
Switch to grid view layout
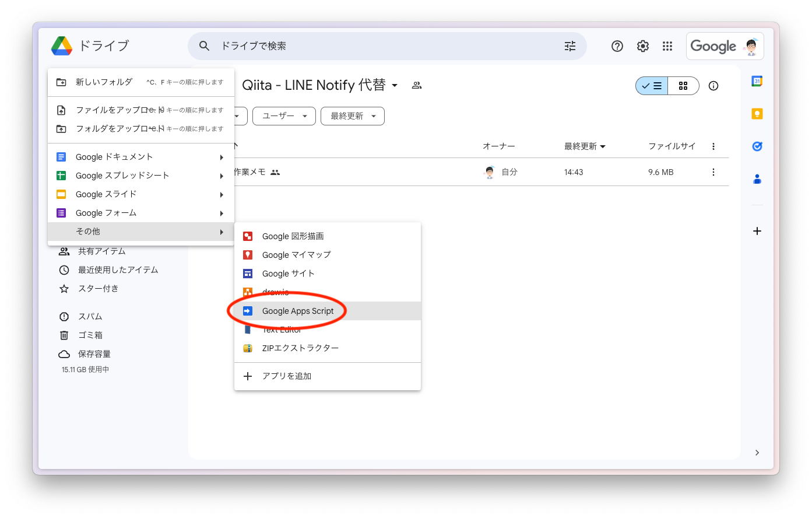pyautogui.click(x=683, y=85)
